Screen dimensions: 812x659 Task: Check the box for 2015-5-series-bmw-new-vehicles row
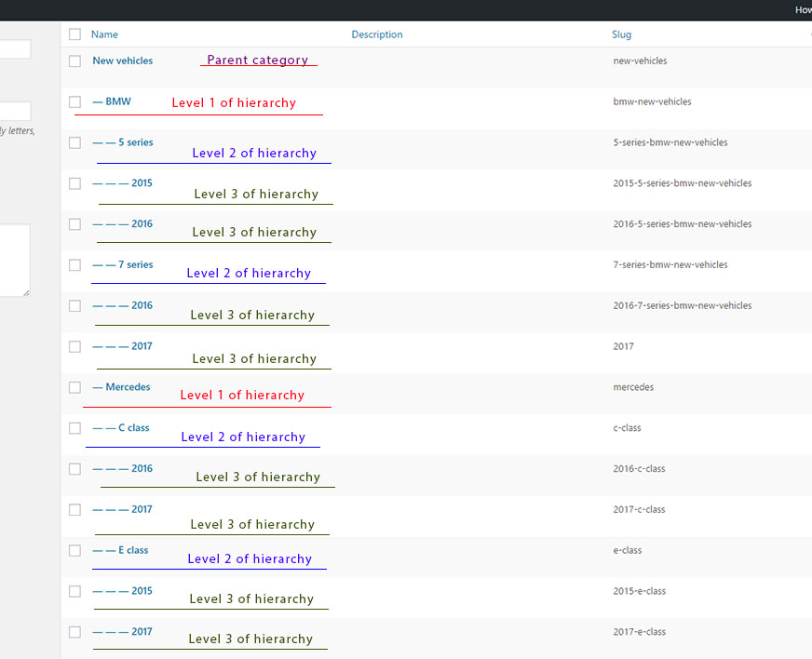[75, 183]
